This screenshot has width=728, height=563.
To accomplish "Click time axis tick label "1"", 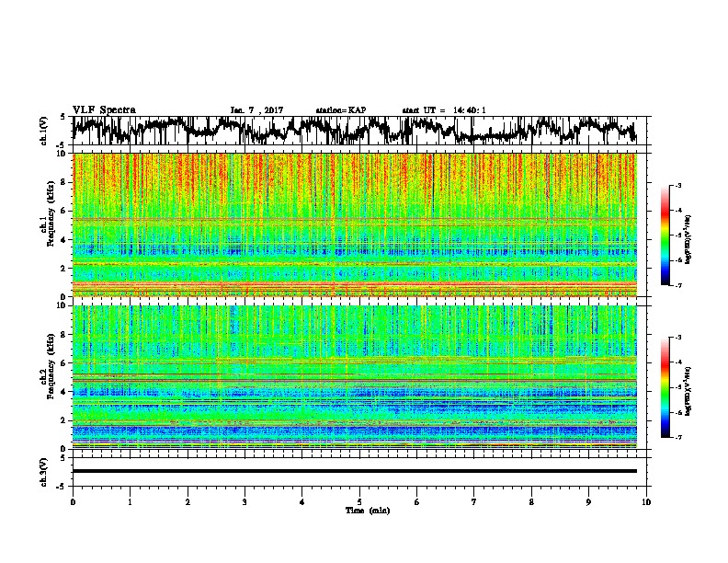I will click(130, 502).
